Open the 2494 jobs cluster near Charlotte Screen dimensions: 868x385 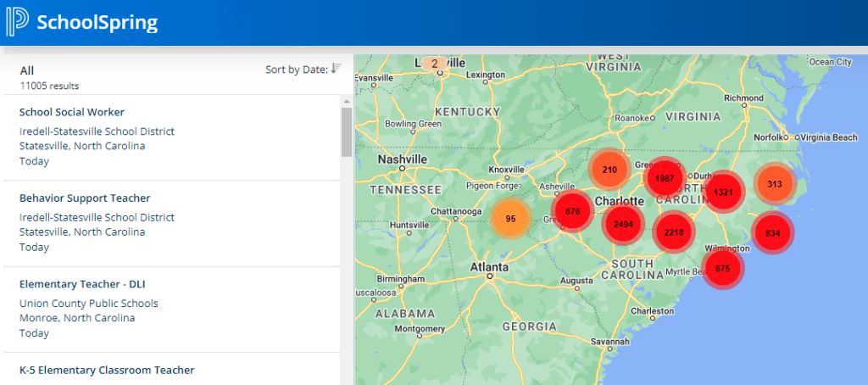(x=623, y=224)
